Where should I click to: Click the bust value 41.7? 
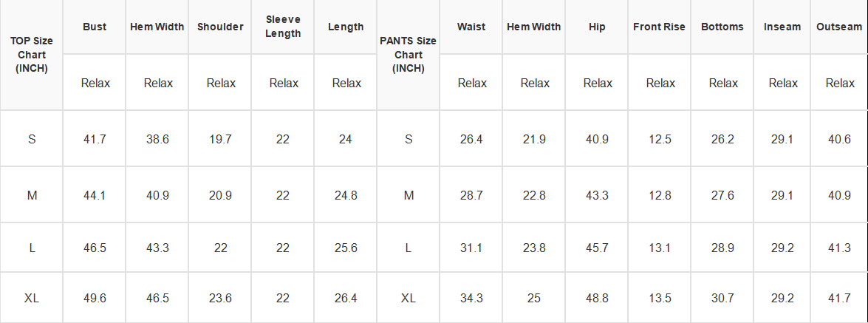click(x=95, y=139)
